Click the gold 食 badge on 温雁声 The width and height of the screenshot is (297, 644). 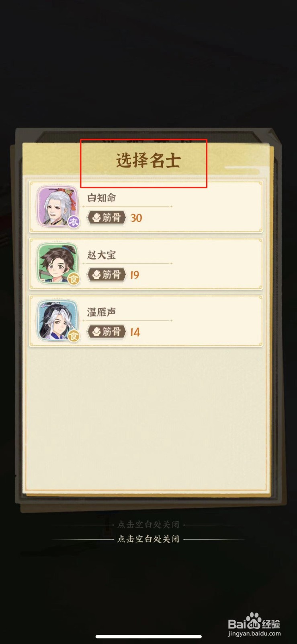pos(73,336)
